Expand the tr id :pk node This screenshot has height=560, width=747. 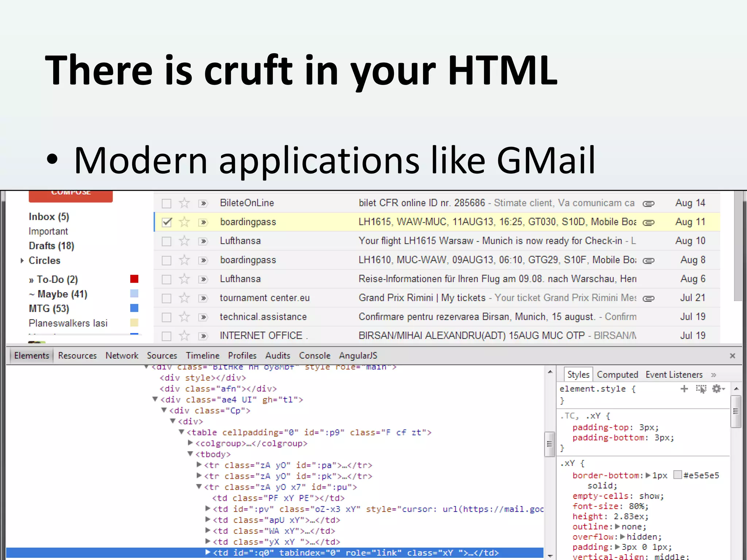tap(199, 476)
